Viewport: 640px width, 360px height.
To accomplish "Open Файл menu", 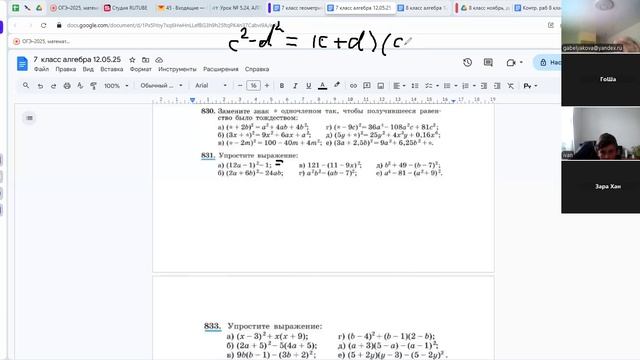I will (41, 69).
